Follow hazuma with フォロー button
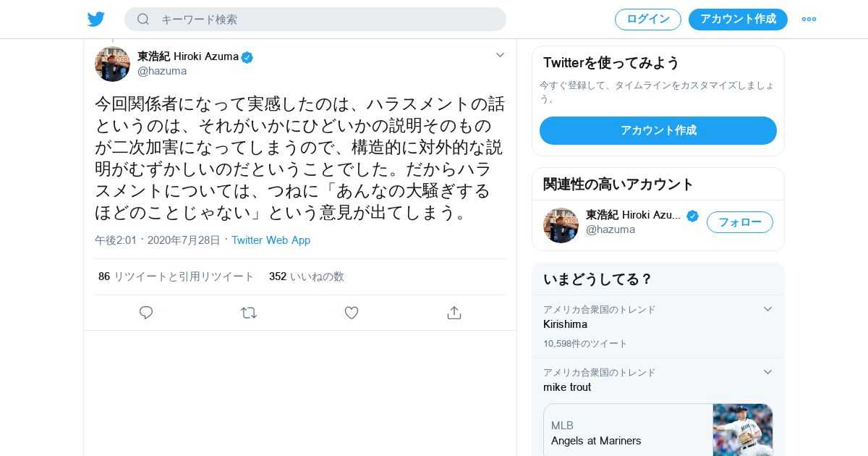Screen dimensions: 868x456 [739, 222]
